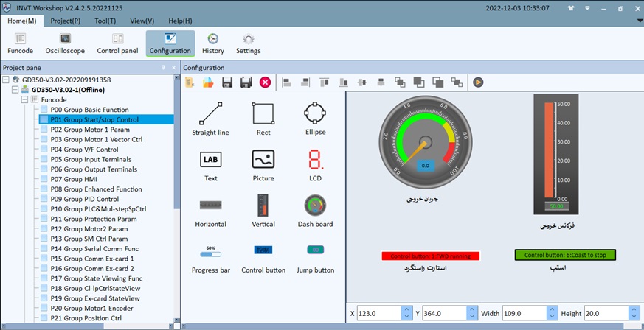Pick the Picture widget
Image resolution: width=644 pixels, height=330 pixels.
263,166
